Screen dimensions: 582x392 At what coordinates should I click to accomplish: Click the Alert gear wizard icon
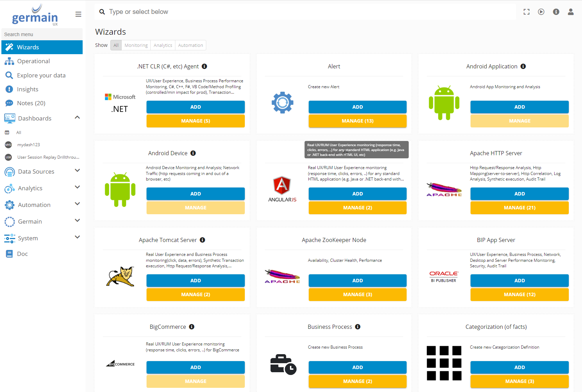[x=282, y=102]
